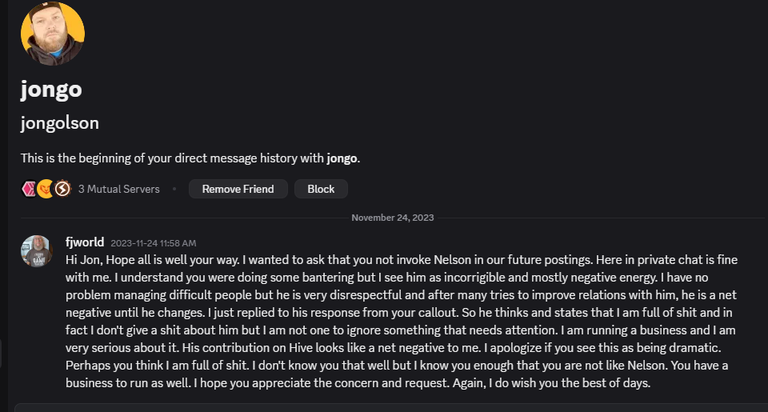This screenshot has width=768, height=412.
Task: Focus the message input box at bottom
Action: (391, 408)
